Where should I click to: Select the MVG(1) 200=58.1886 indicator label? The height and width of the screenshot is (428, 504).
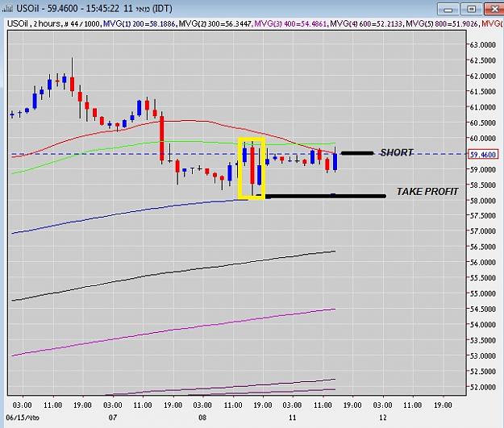click(x=140, y=24)
